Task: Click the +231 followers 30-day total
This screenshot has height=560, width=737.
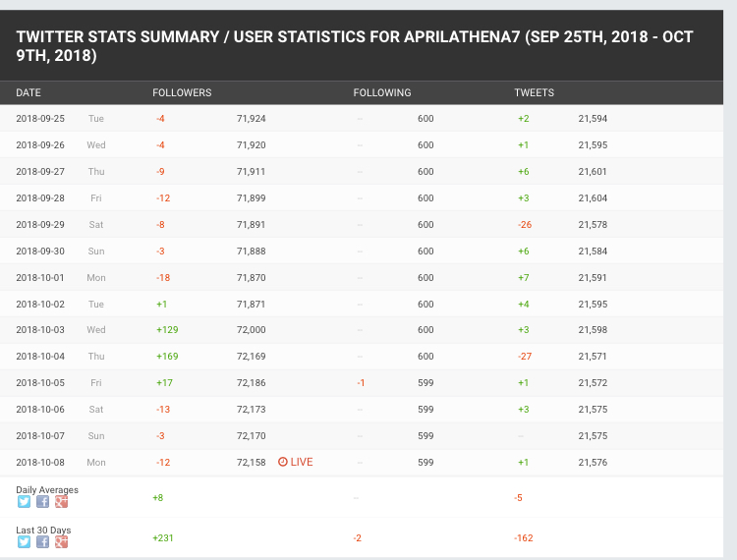Action: (162, 537)
